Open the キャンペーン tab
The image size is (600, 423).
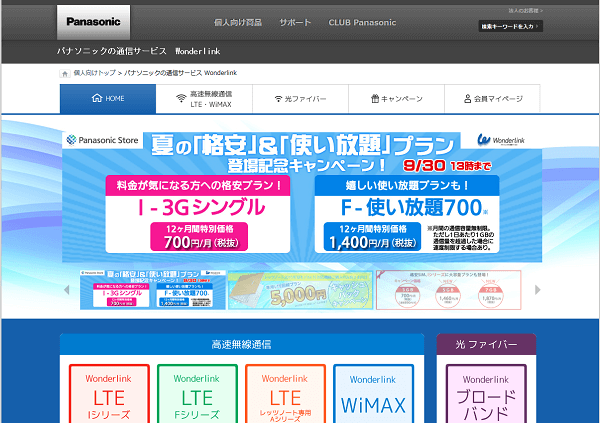point(396,99)
